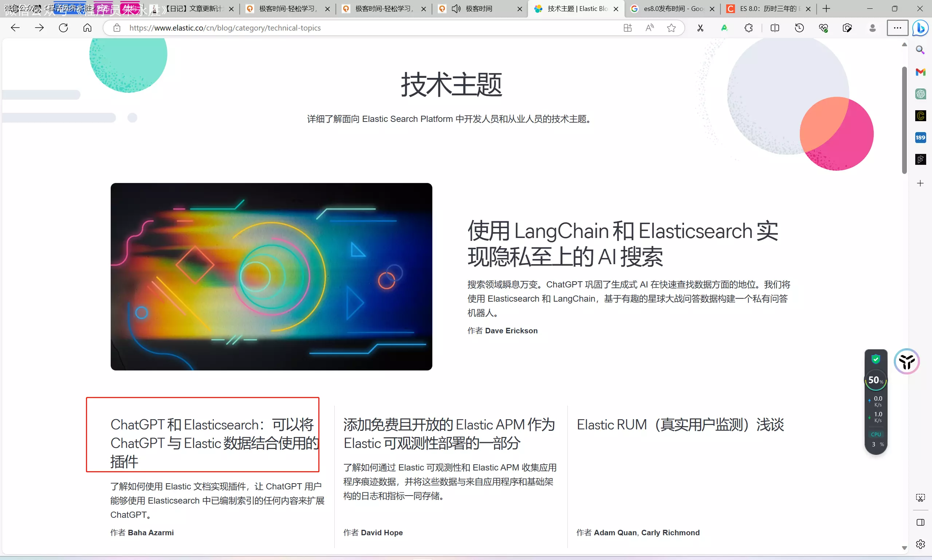The height and width of the screenshot is (560, 932).
Task: Toggle the split screen view icon
Action: coord(775,28)
